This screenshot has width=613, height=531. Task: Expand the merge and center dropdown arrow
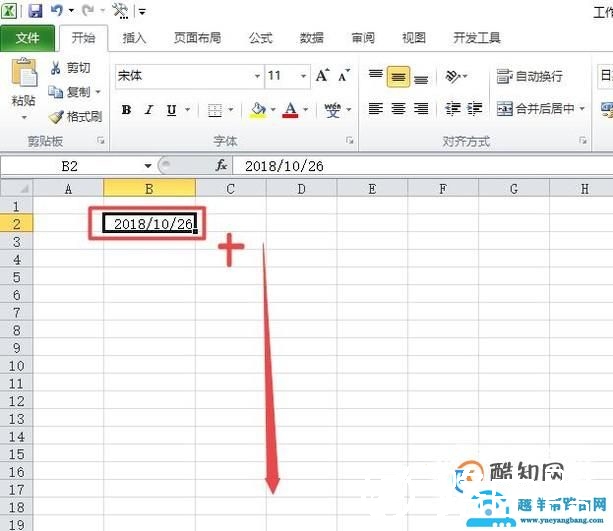582,108
